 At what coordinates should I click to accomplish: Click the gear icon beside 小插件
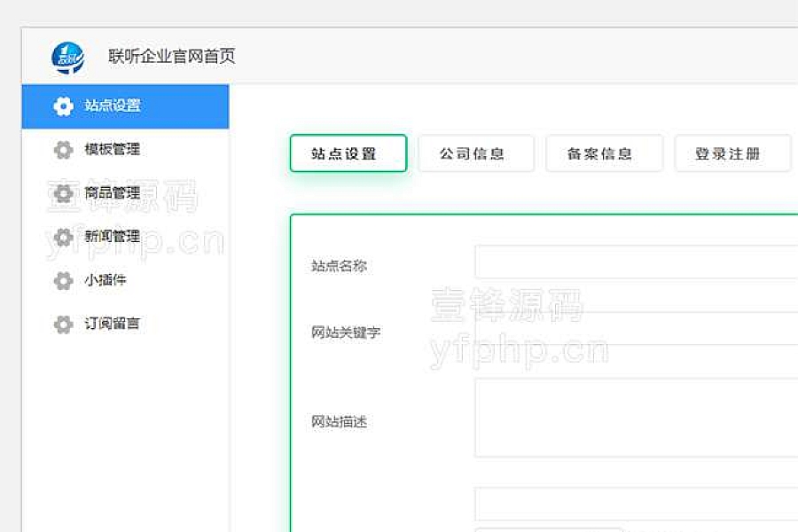[63, 280]
